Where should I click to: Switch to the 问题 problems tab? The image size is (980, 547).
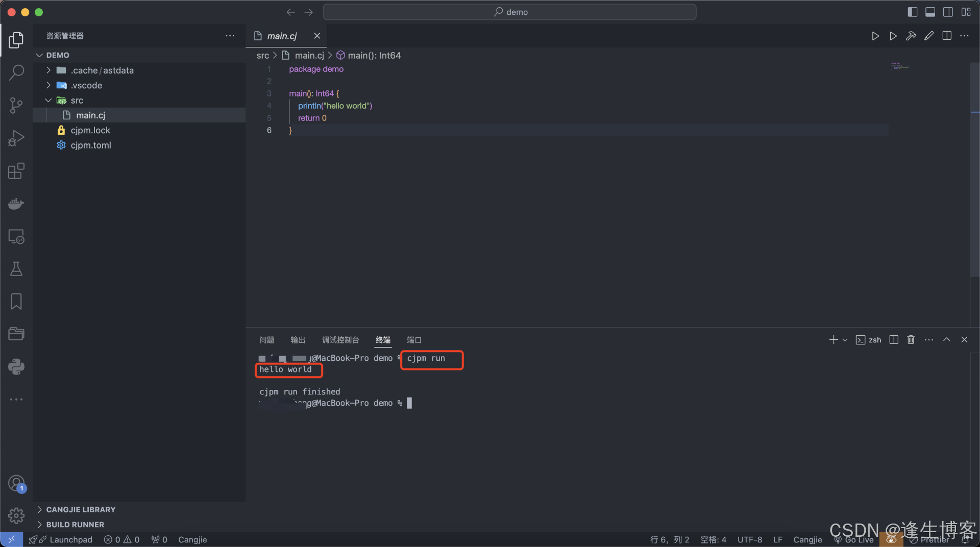click(x=266, y=340)
